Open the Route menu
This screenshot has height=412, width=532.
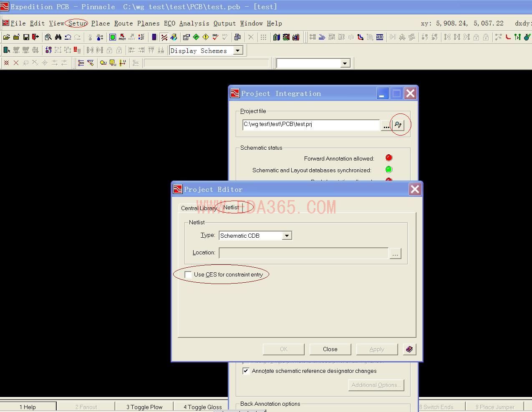[x=124, y=23]
